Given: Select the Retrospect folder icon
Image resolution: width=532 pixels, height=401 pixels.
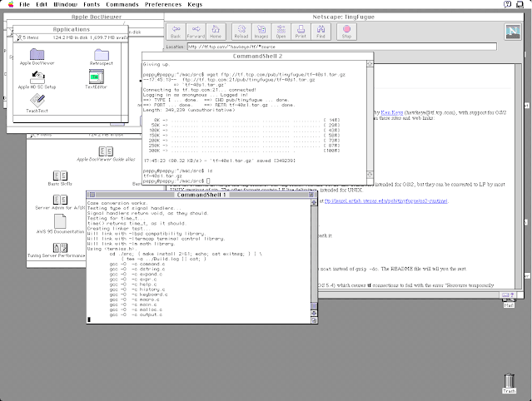Looking at the screenshot, I should (x=101, y=55).
